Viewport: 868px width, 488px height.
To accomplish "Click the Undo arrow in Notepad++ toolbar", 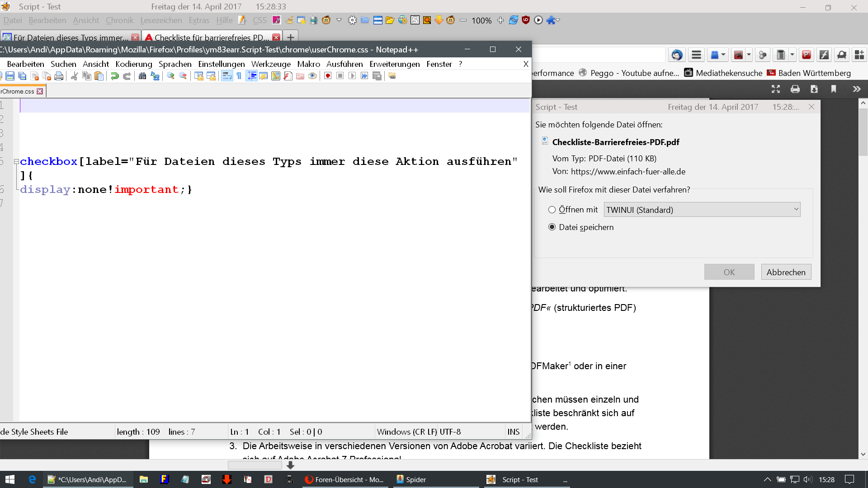I will (115, 76).
